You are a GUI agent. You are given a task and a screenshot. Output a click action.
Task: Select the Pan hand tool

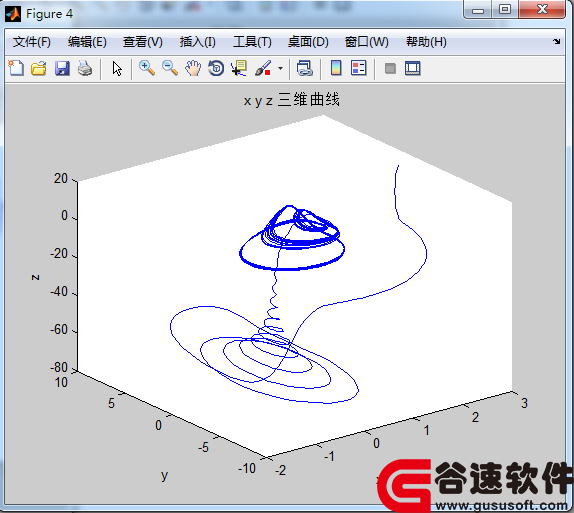[x=193, y=68]
